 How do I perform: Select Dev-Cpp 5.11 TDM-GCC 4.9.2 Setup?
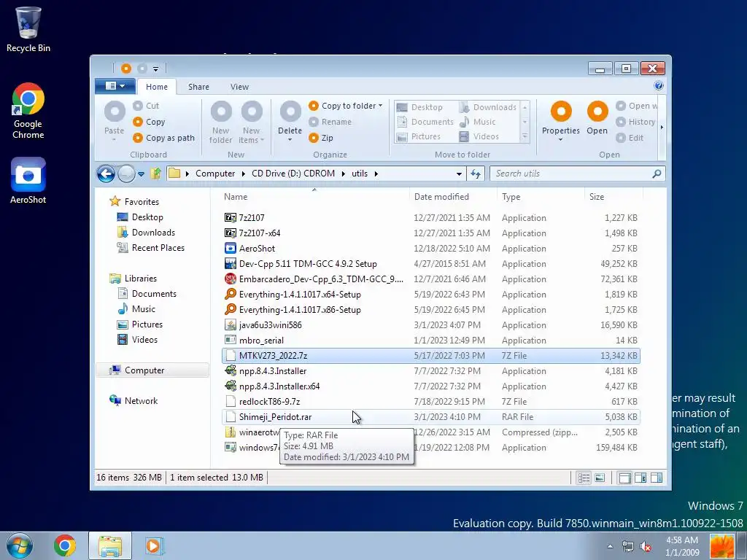[430, 264]
